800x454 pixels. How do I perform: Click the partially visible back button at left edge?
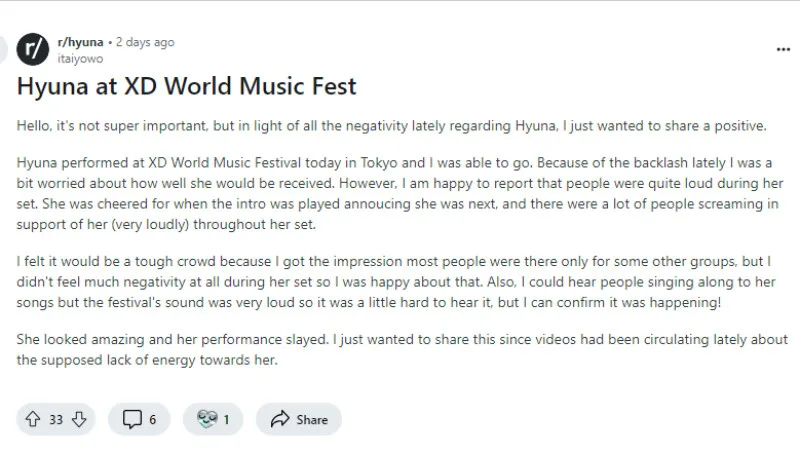(3, 49)
